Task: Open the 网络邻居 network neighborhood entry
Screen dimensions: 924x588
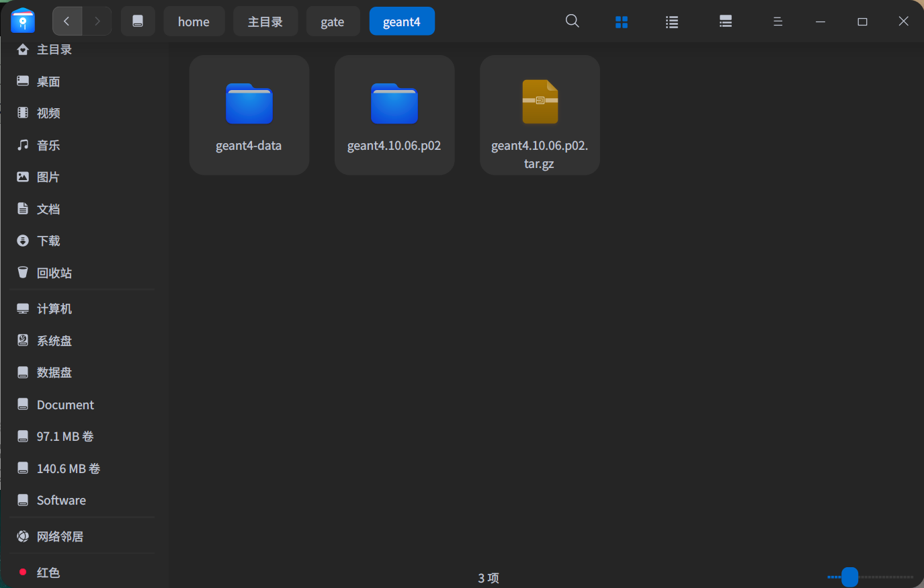Action: pyautogui.click(x=62, y=536)
